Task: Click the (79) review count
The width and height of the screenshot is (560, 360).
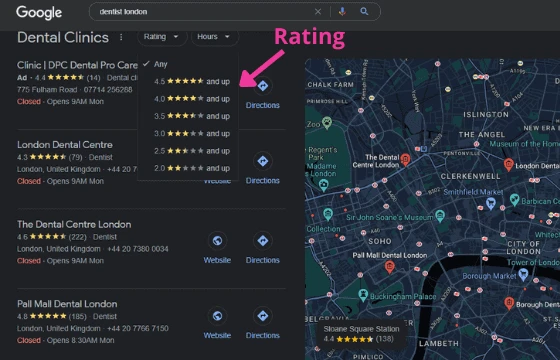Action: (75, 157)
